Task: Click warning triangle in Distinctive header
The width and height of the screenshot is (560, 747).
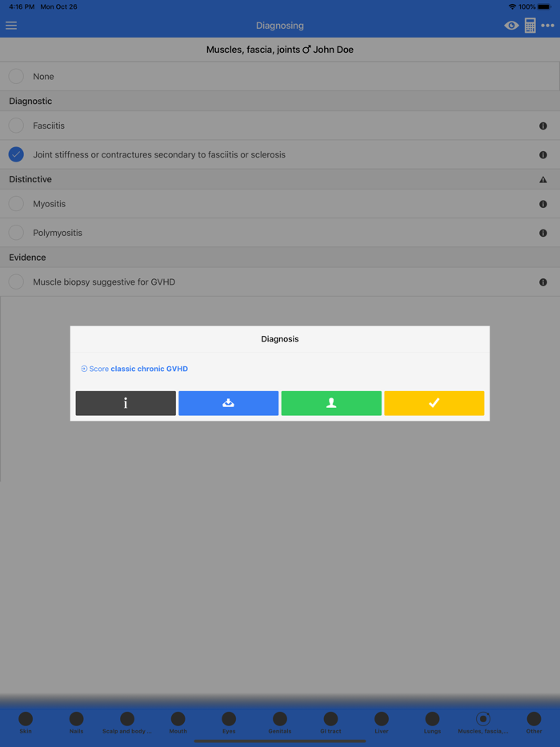Action: tap(543, 180)
